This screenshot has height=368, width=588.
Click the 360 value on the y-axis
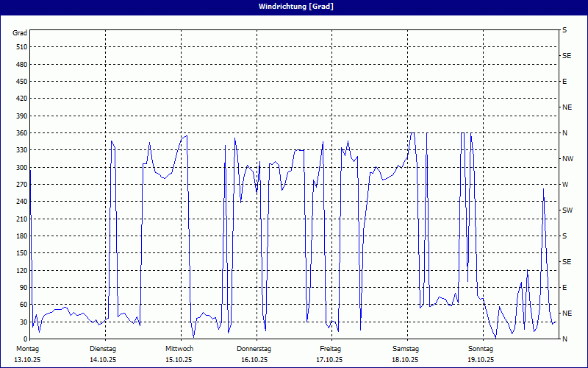tap(21, 133)
